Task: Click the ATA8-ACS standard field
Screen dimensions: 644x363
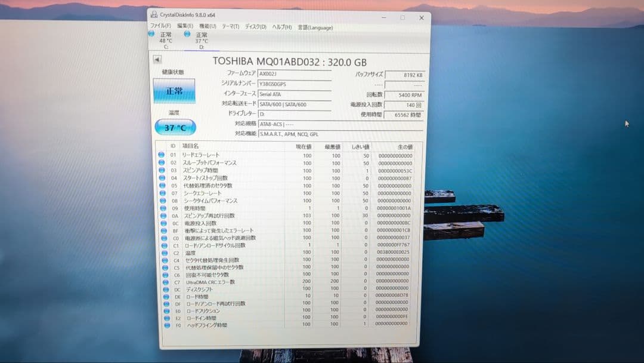Action: 340,124
